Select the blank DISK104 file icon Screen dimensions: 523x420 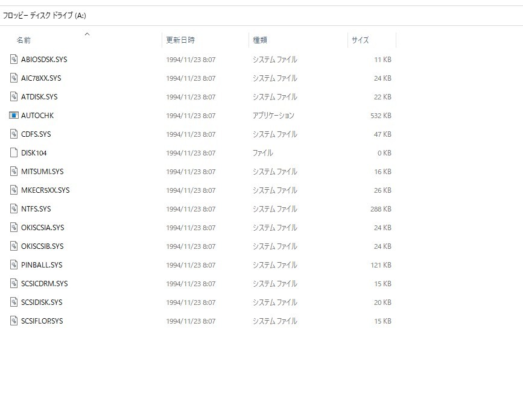(14, 152)
